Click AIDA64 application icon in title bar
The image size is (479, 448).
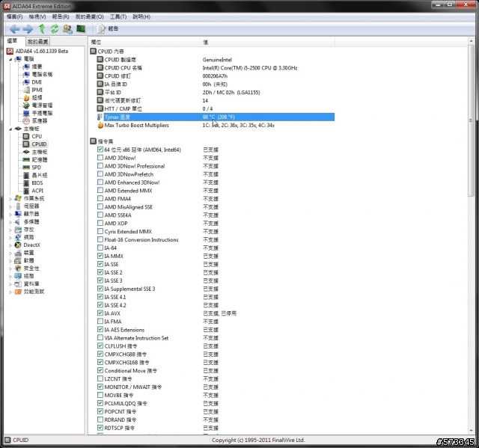click(x=7, y=6)
